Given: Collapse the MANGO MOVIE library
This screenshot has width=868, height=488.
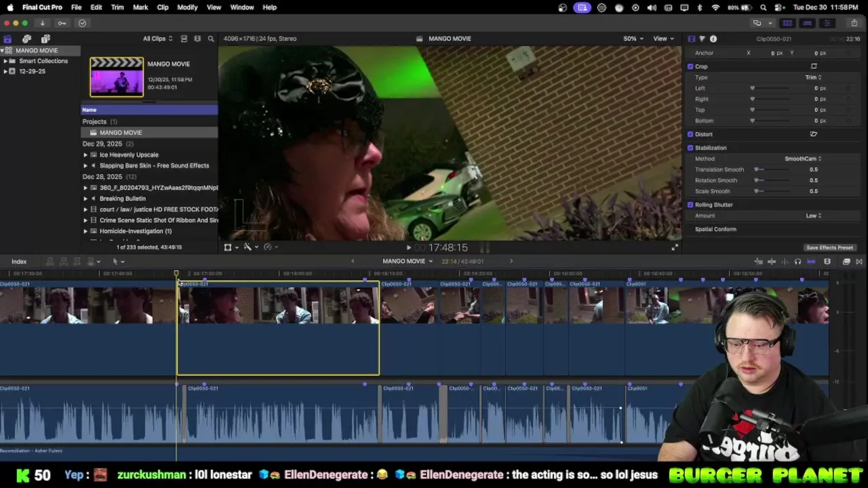Looking at the screenshot, I should pyautogui.click(x=3, y=51).
